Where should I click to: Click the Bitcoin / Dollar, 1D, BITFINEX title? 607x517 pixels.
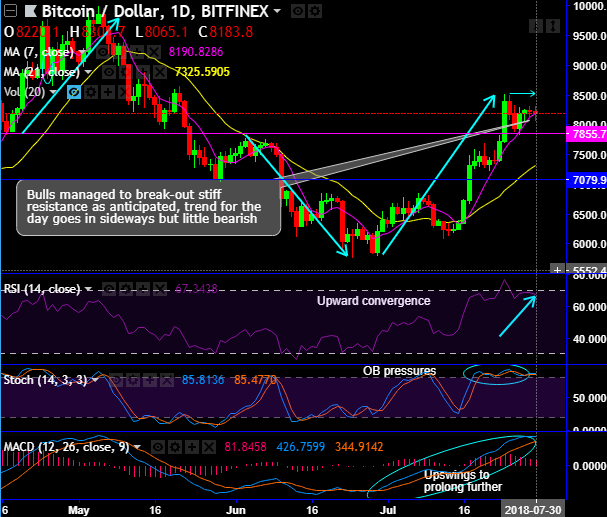coord(155,11)
